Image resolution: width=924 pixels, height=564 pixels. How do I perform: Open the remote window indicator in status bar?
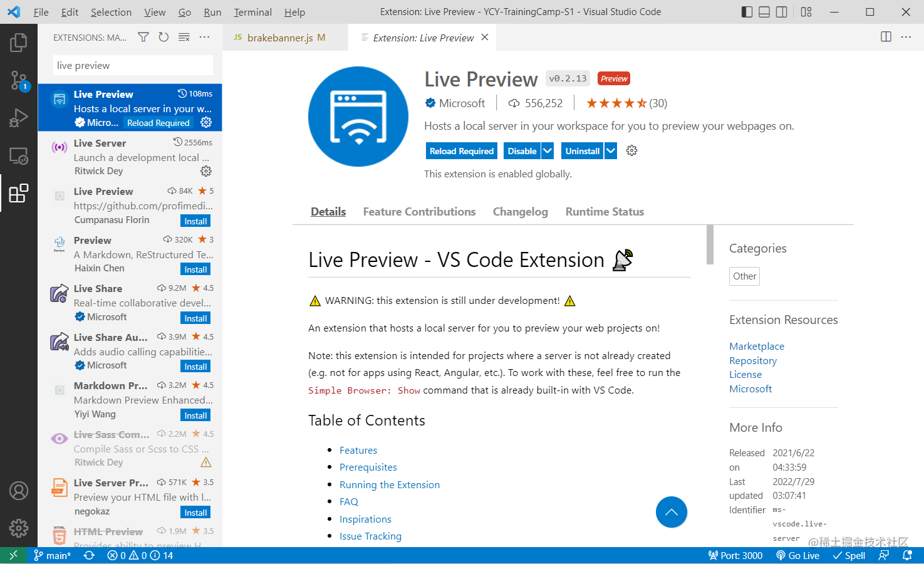(13, 555)
